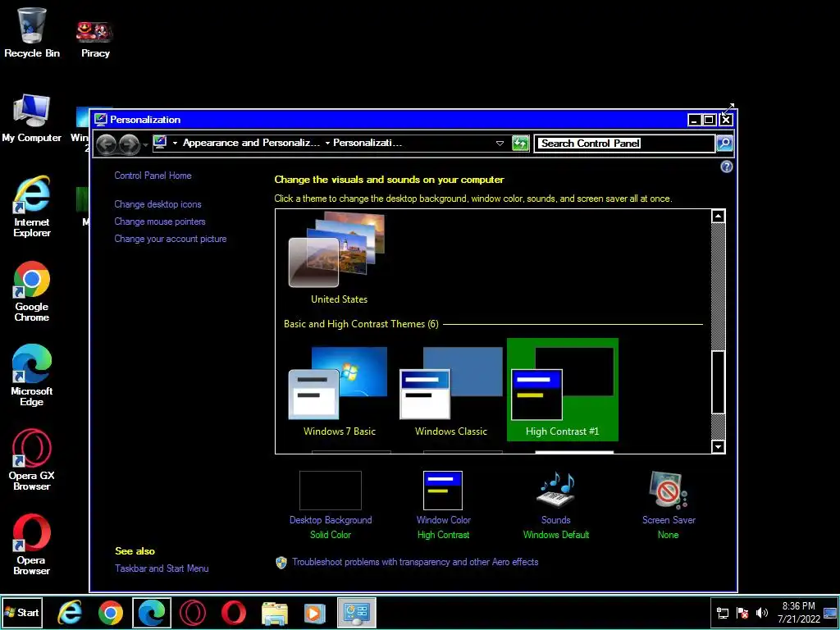Viewport: 840px width, 630px height.
Task: Launch Microsoft Edge desktop shortcut
Action: (x=32, y=376)
